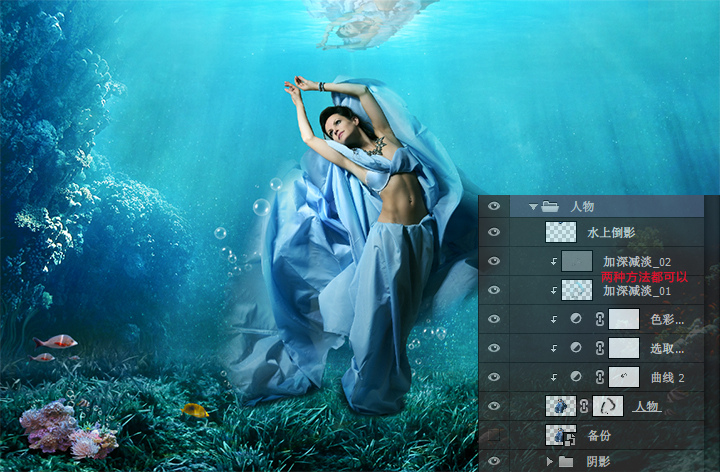Select 水上倒影 layer thumbnail

[561, 232]
